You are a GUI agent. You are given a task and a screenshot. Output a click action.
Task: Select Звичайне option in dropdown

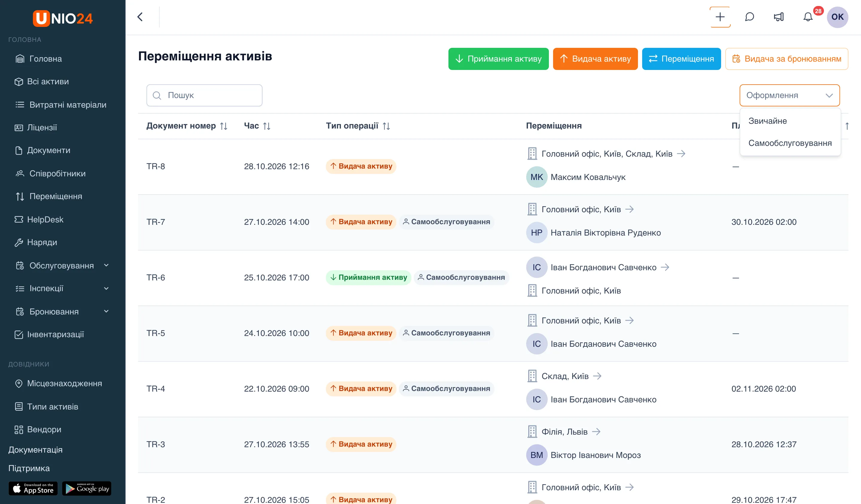[x=790, y=120]
